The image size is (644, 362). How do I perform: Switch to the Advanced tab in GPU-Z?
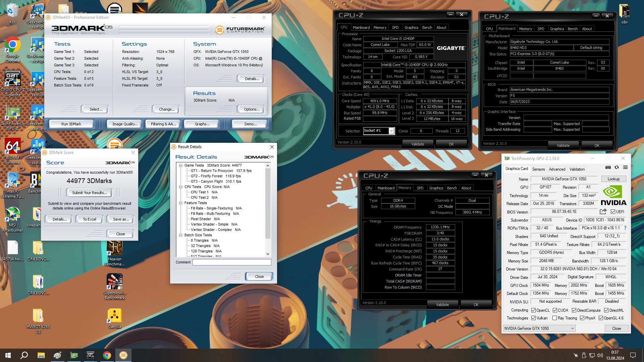point(557,169)
